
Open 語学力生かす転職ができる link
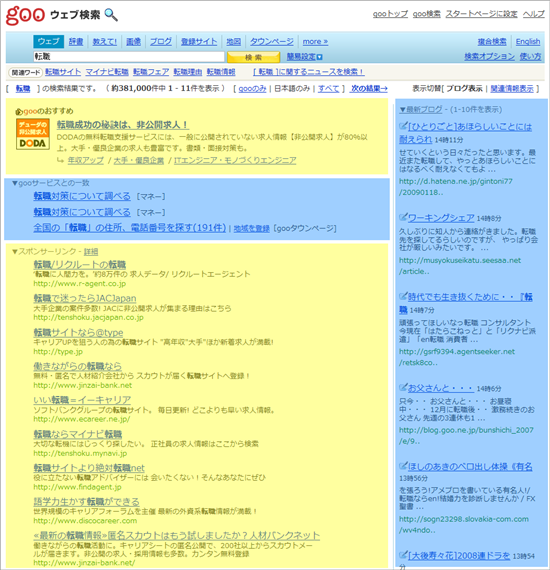[87, 502]
